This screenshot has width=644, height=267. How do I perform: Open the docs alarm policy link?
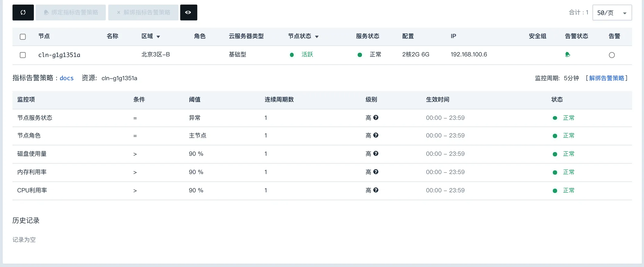coord(66,78)
